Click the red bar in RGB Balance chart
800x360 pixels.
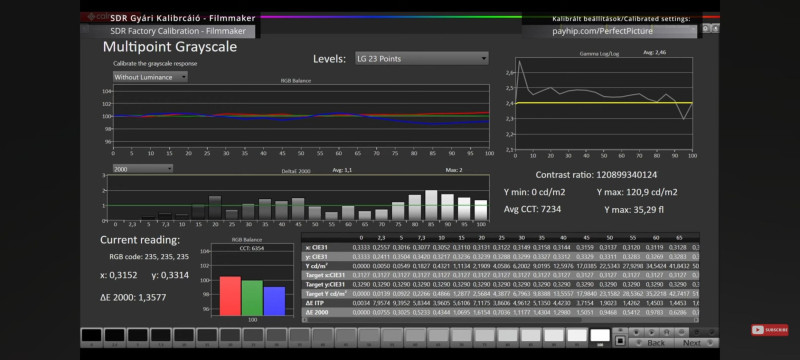pyautogui.click(x=231, y=296)
